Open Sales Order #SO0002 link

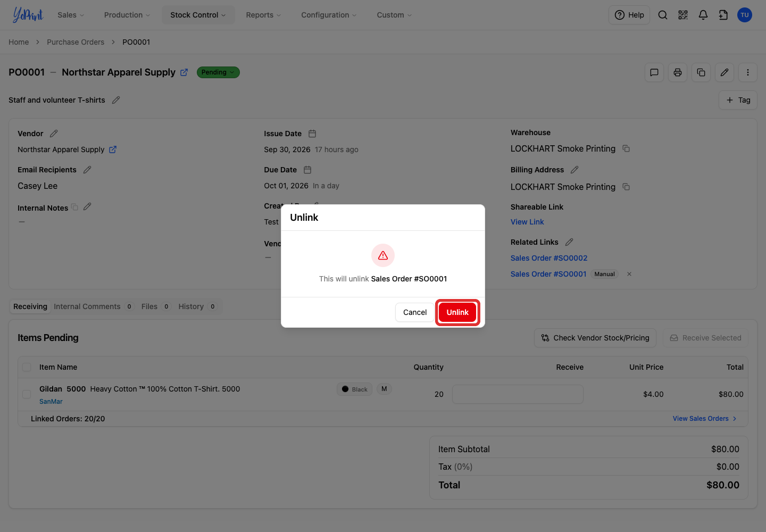[549, 258]
